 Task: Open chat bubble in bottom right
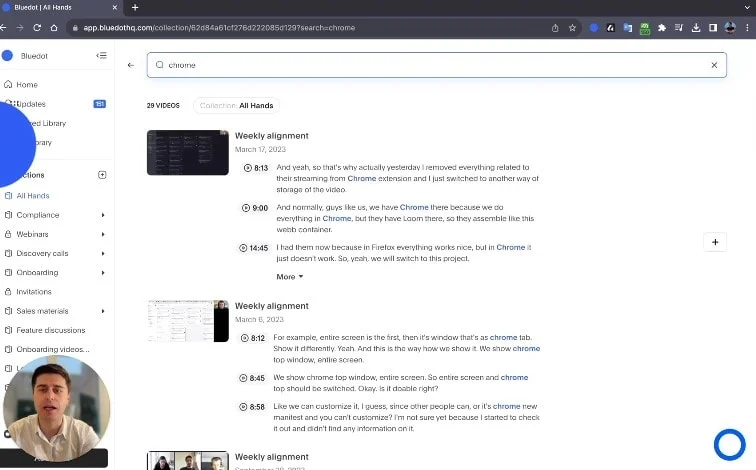(729, 444)
